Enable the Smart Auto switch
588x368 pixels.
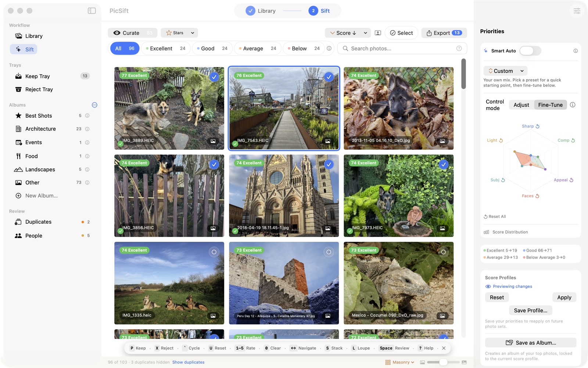point(530,51)
